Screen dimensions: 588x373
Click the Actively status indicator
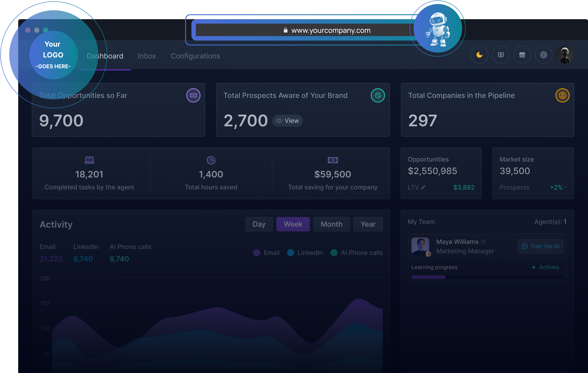tap(546, 267)
